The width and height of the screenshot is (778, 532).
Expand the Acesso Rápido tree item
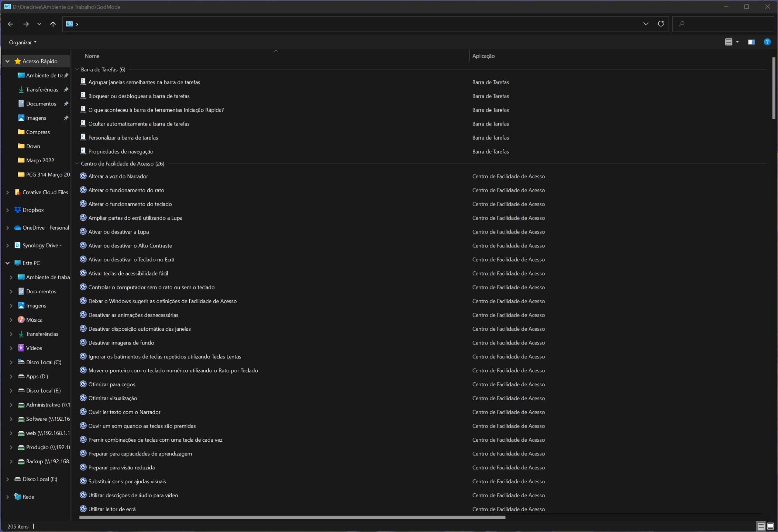coord(6,61)
